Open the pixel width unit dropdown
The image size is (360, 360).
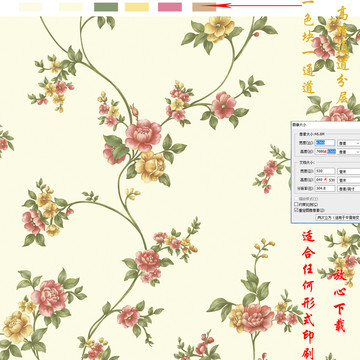[x=349, y=143]
